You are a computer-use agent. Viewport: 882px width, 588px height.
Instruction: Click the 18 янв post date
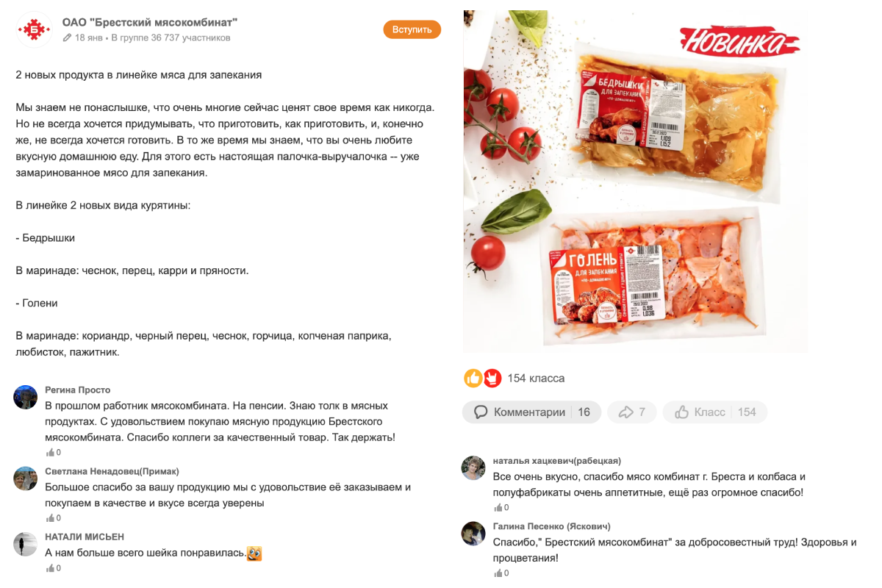point(88,37)
